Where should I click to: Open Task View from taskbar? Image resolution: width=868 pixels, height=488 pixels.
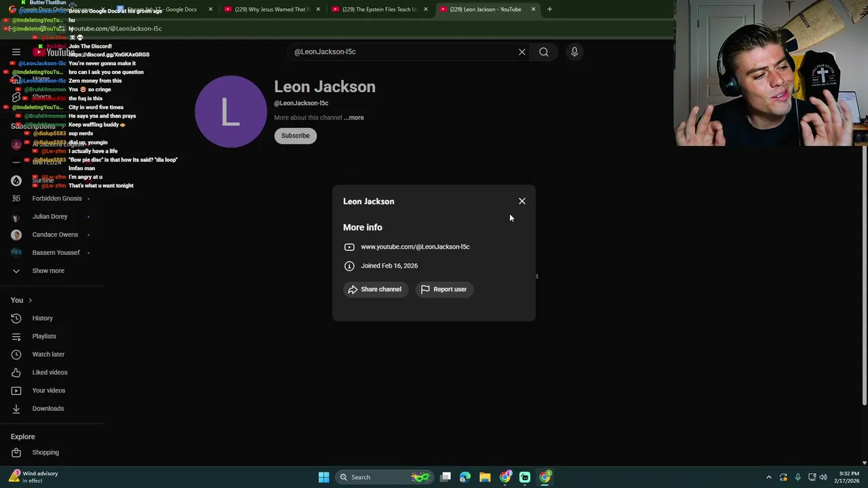446,477
